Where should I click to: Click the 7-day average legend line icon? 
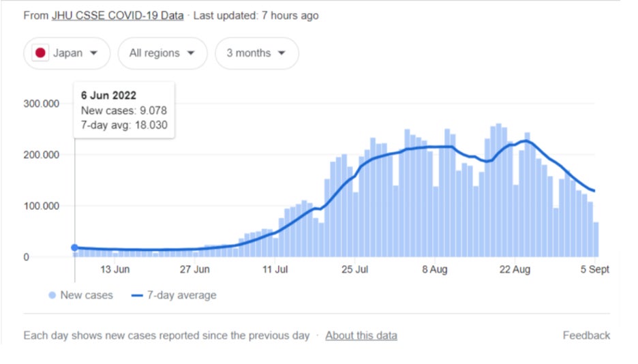[x=137, y=296]
